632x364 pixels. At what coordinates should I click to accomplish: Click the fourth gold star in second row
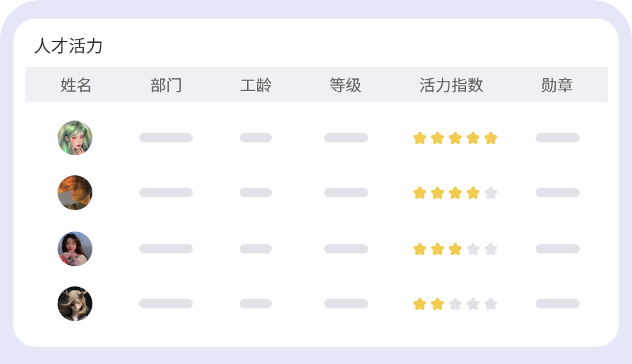point(473,193)
